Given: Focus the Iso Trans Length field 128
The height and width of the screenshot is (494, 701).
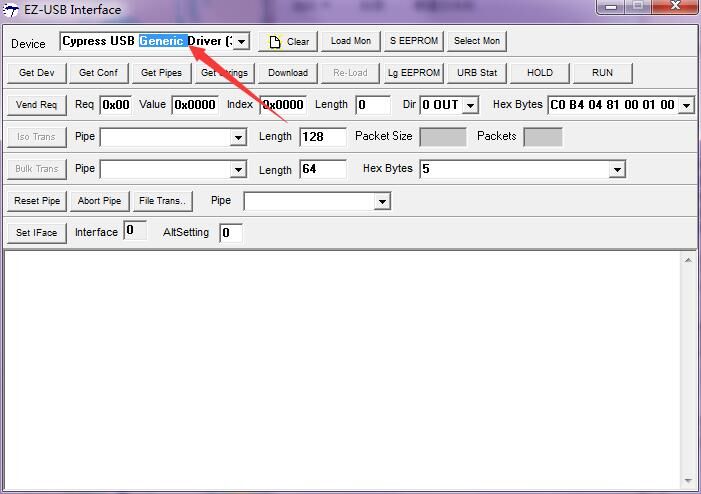Looking at the screenshot, I should tap(323, 137).
